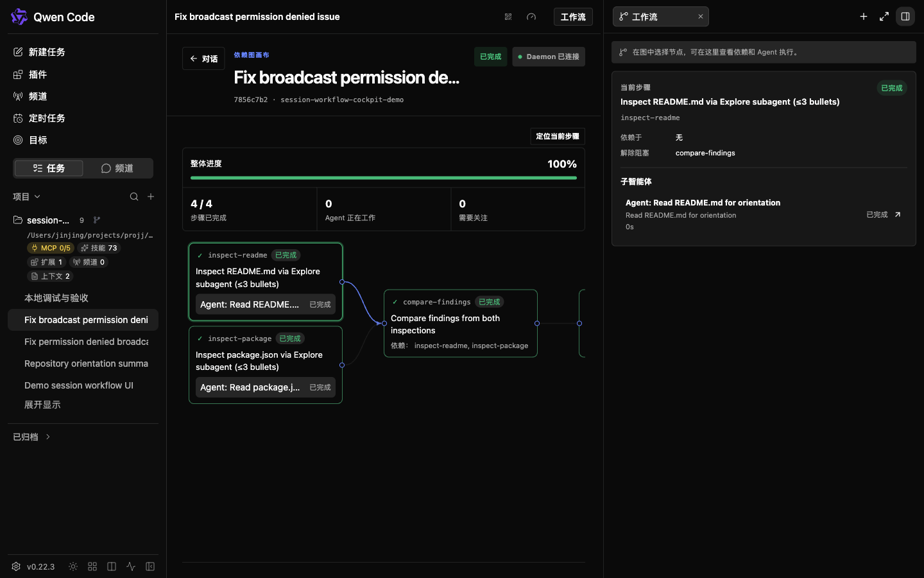Image resolution: width=924 pixels, height=578 pixels.
Task: Collapse the left sidebar with footer icon
Action: click(150, 566)
